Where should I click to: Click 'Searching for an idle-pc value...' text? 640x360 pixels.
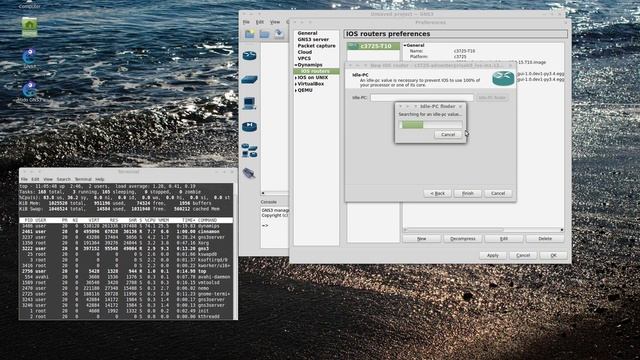(430, 114)
